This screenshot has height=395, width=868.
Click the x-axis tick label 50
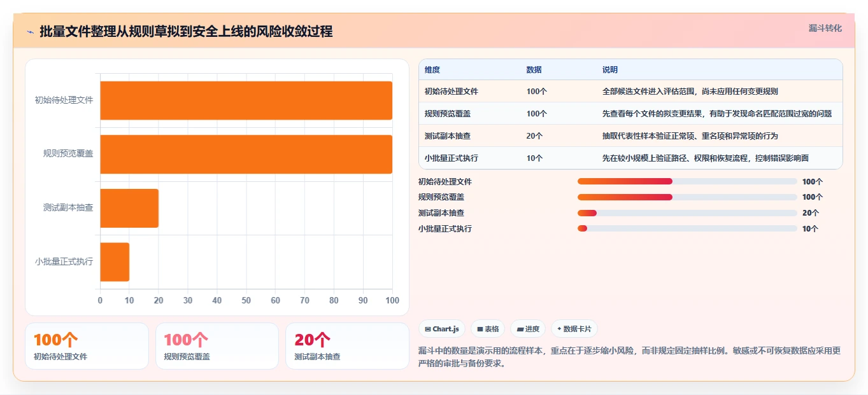click(246, 300)
